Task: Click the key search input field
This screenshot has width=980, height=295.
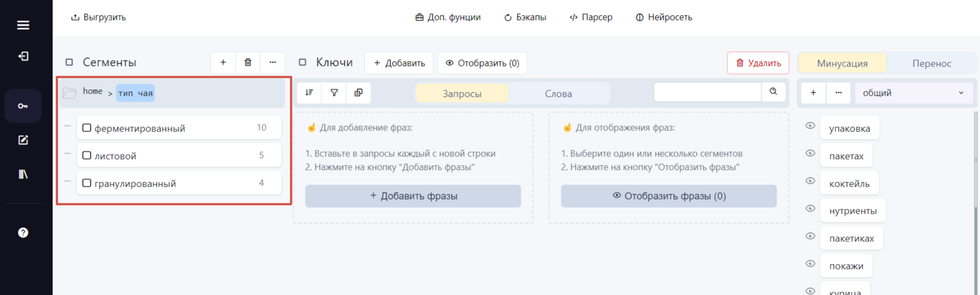Action: click(x=707, y=92)
